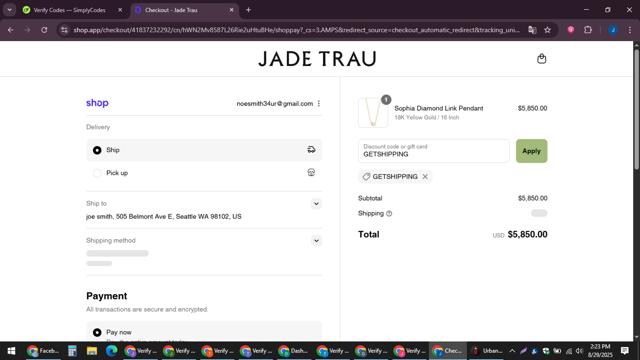Open the pink extension icon
This screenshot has width=640, height=360.
pyautogui.click(x=571, y=30)
